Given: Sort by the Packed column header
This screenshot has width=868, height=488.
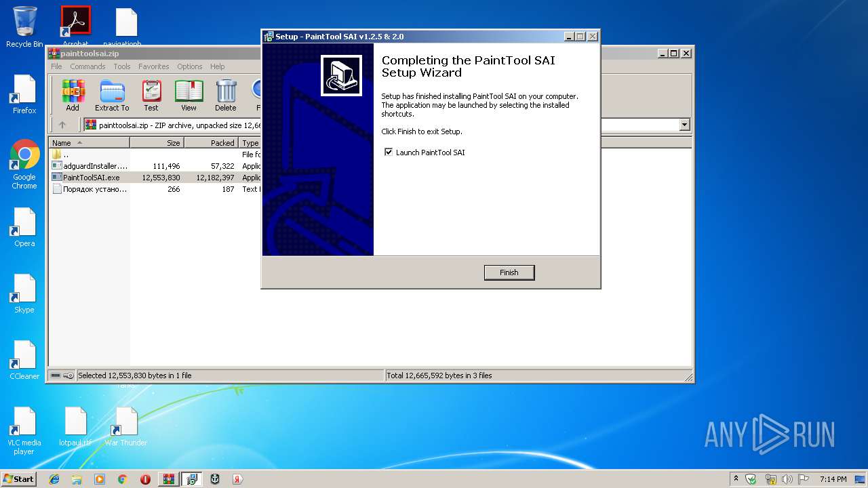Looking at the screenshot, I should [x=211, y=143].
